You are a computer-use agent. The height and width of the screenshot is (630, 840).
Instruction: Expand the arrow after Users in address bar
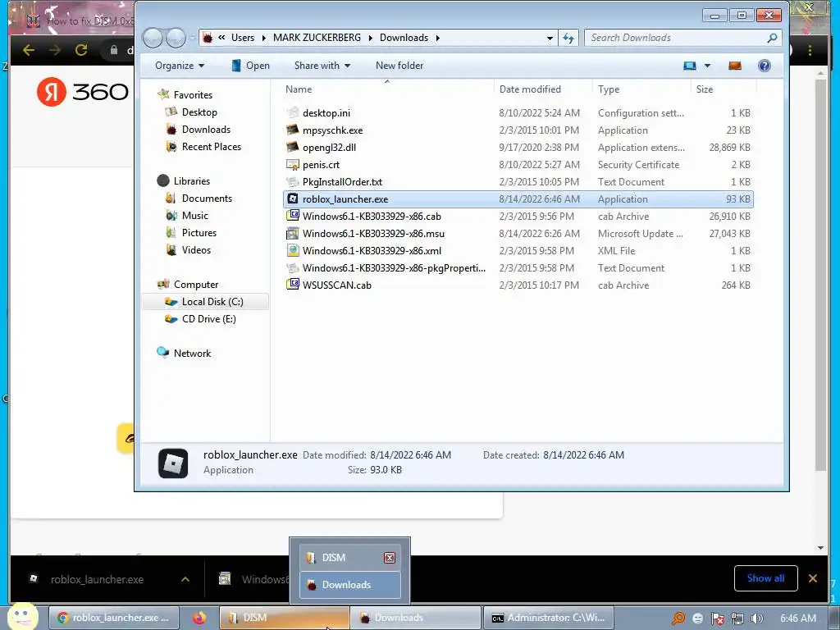(263, 38)
